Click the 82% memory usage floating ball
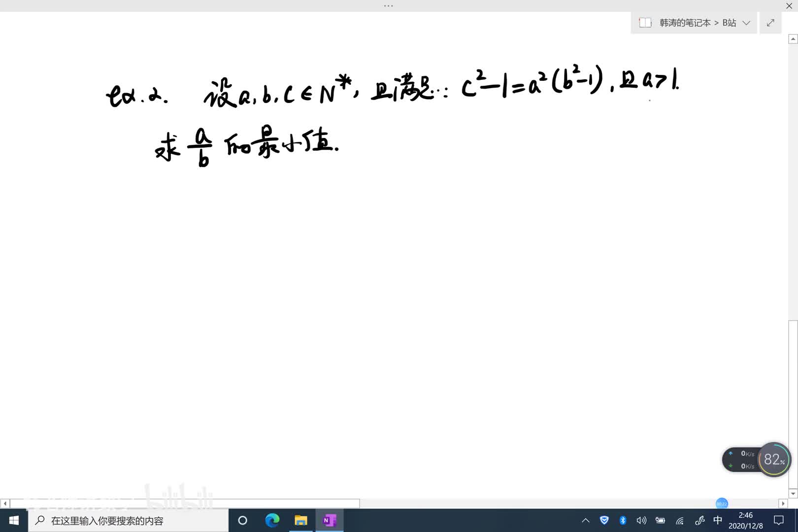The width and height of the screenshot is (798, 532). click(774, 460)
